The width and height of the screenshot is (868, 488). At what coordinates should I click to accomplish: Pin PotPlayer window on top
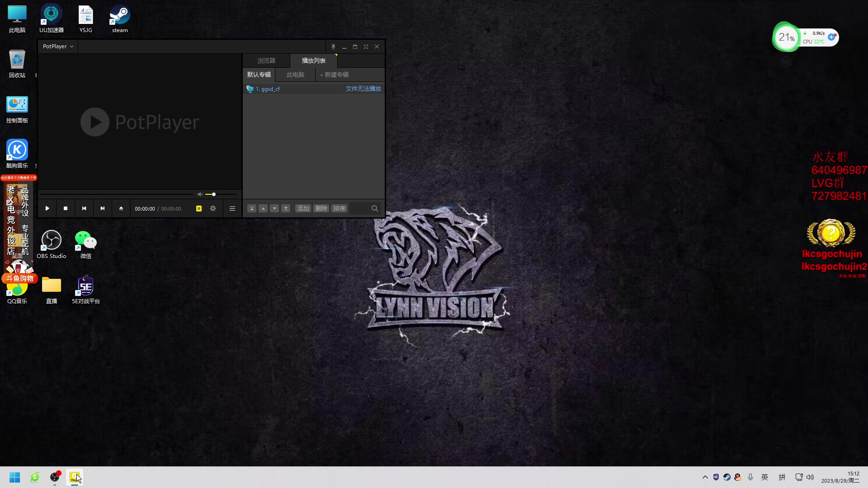point(333,47)
